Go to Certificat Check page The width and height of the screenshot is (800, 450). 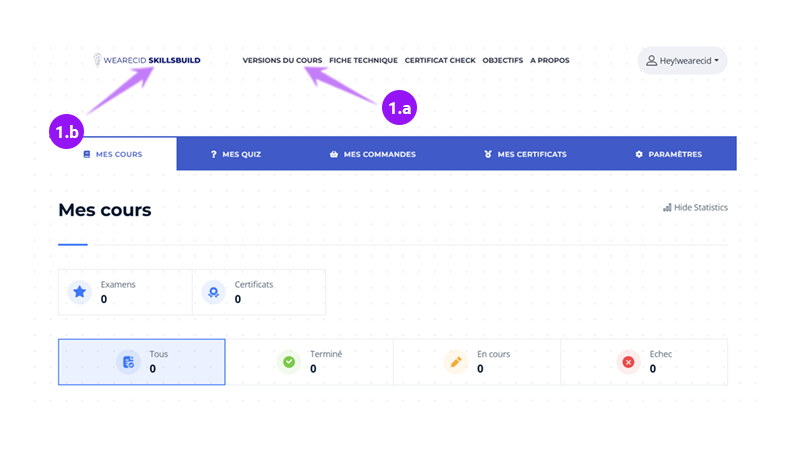440,60
